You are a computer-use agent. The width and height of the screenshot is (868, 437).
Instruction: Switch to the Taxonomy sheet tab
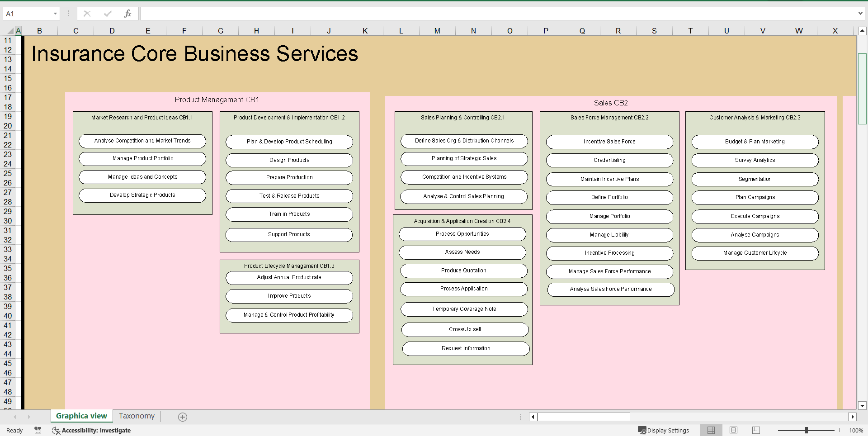(x=136, y=416)
